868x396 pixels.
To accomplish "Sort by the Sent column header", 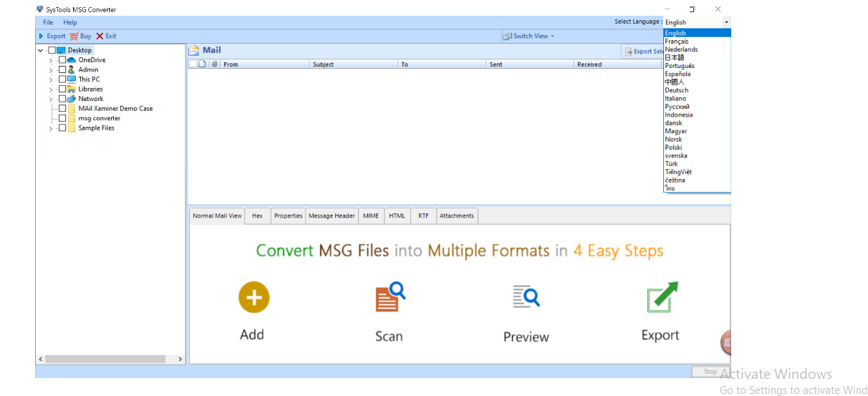I will click(531, 64).
